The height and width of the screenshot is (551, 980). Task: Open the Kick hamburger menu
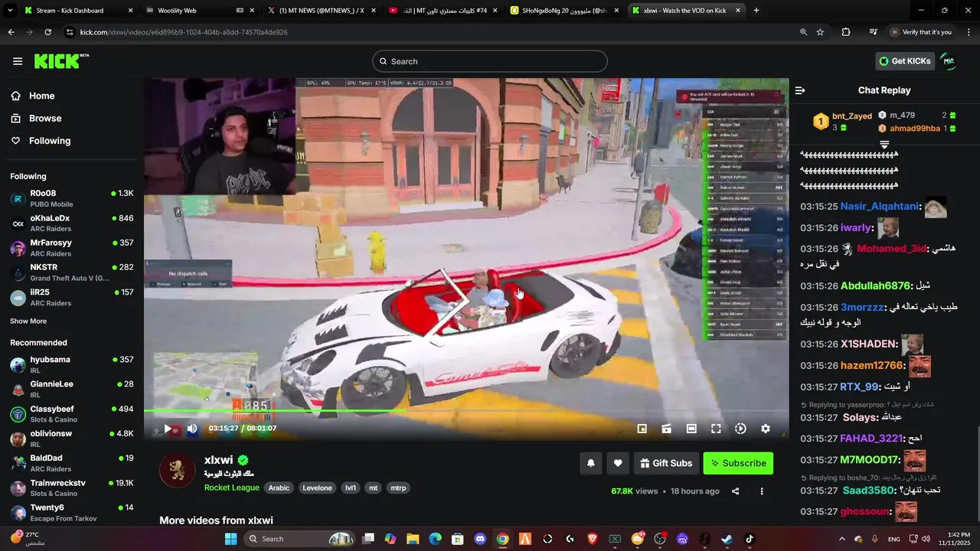pos(18,61)
